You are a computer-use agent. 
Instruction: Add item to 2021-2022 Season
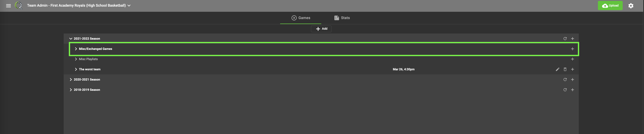[572, 39]
